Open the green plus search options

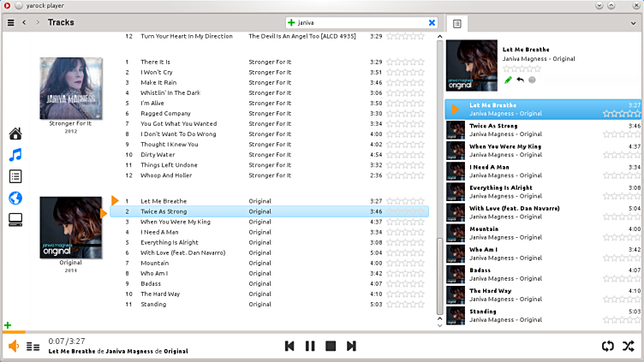click(x=292, y=22)
